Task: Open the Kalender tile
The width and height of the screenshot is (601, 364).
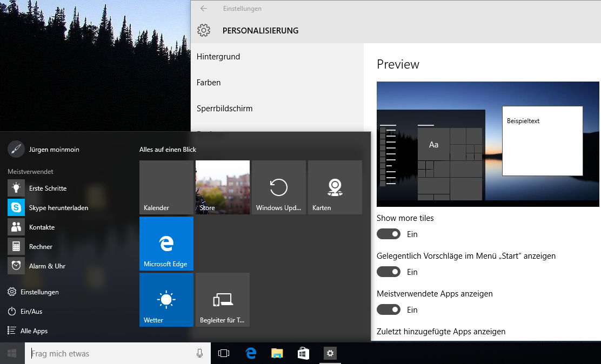Action: coord(166,187)
